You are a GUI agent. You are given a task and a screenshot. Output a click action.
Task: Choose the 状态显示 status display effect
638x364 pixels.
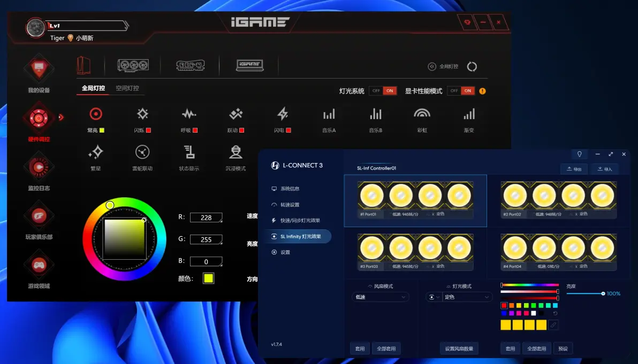tap(189, 158)
